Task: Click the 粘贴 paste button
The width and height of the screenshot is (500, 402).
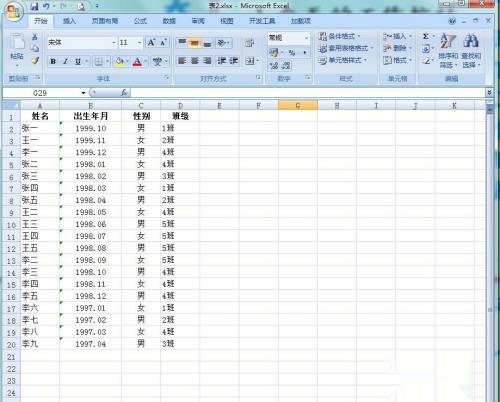Action: pyautogui.click(x=17, y=49)
